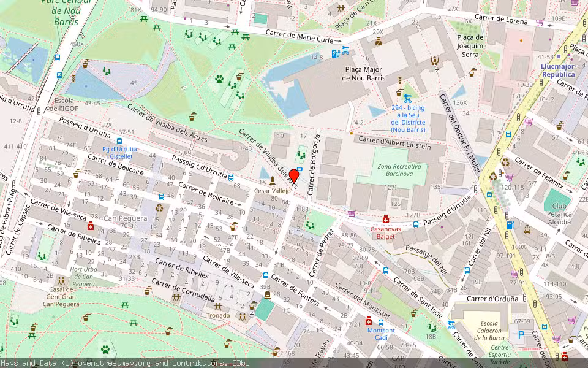This screenshot has width=588, height=368.
Task: Click the Parc Central de Nou Barris label
Action: pos(67,12)
